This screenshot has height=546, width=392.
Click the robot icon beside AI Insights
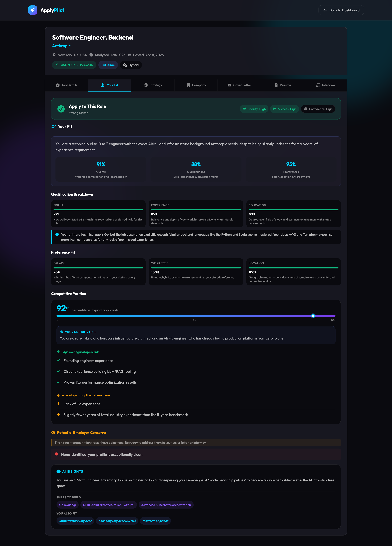coord(58,471)
